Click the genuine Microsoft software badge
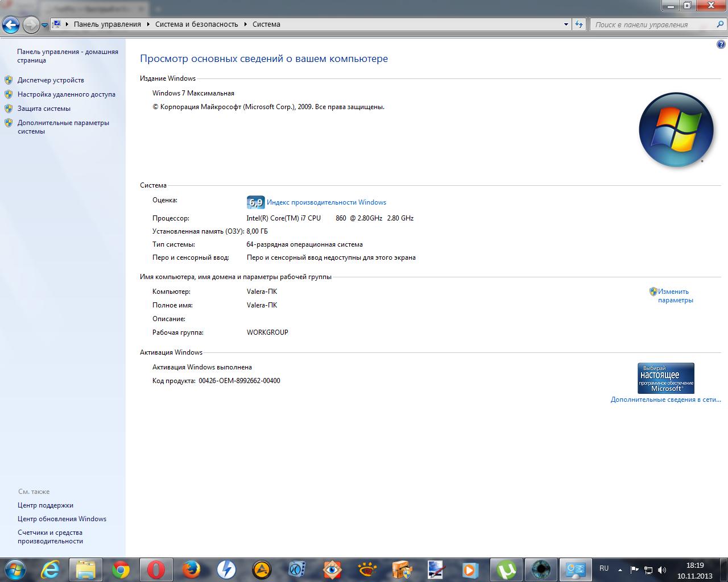 coord(666,378)
